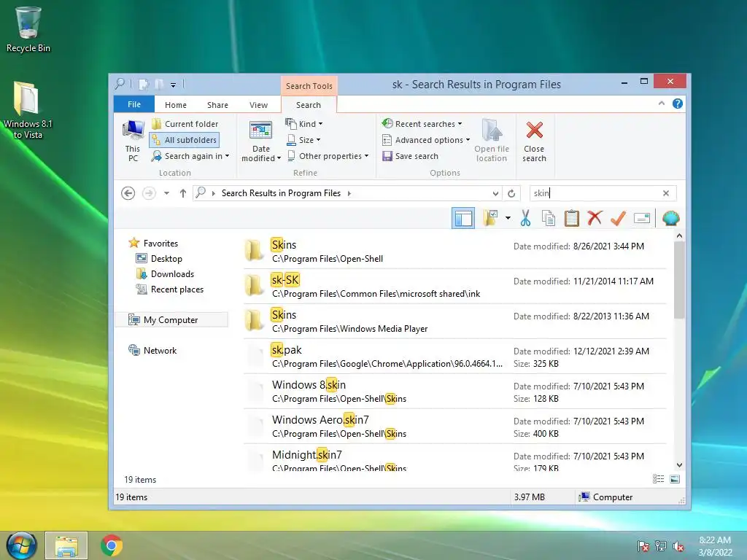This screenshot has height=560, width=747.
Task: Click the Up one level arrow
Action: click(x=183, y=193)
